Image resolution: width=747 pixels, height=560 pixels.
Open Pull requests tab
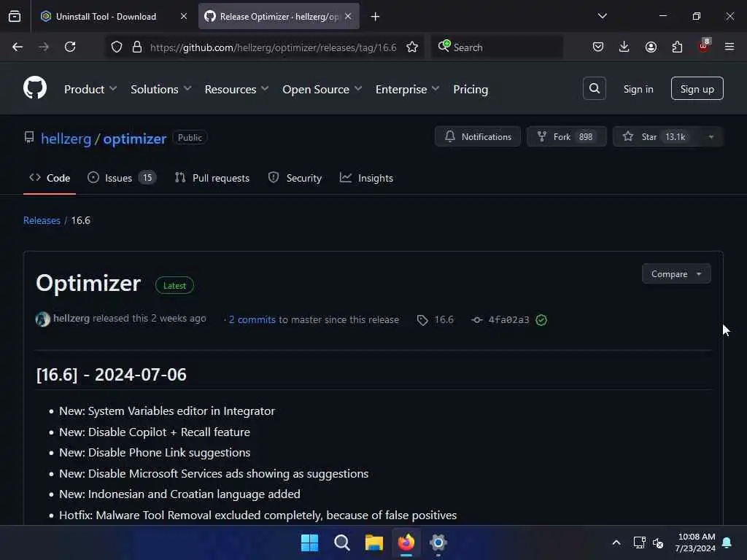212,178
